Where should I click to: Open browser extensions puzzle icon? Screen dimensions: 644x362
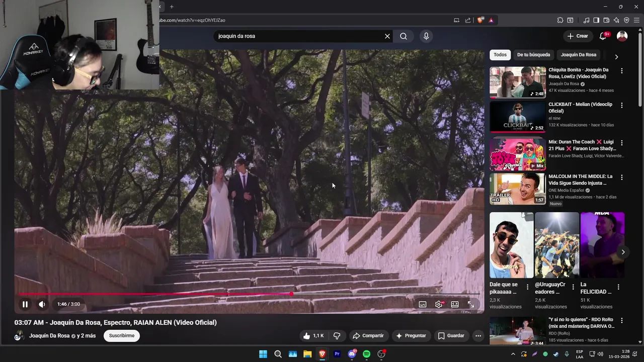click(x=560, y=20)
